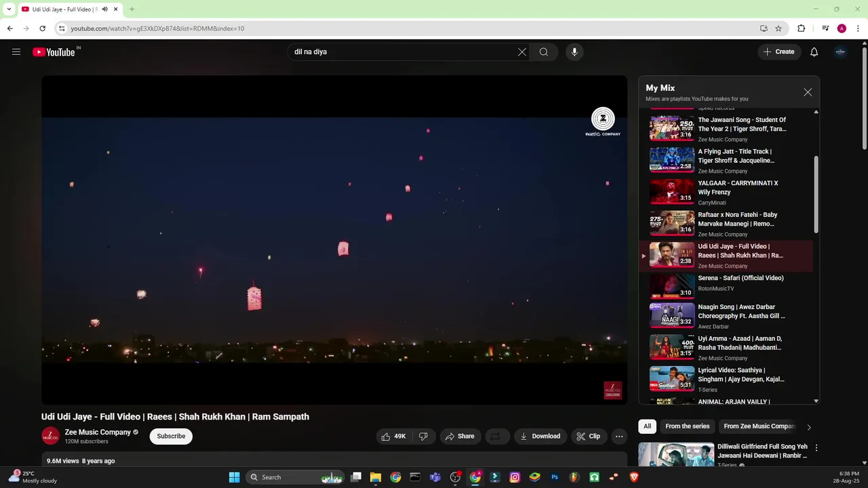The image size is (868, 488).
Task: Play A Flying Jatt Title Track
Action: (x=726, y=161)
